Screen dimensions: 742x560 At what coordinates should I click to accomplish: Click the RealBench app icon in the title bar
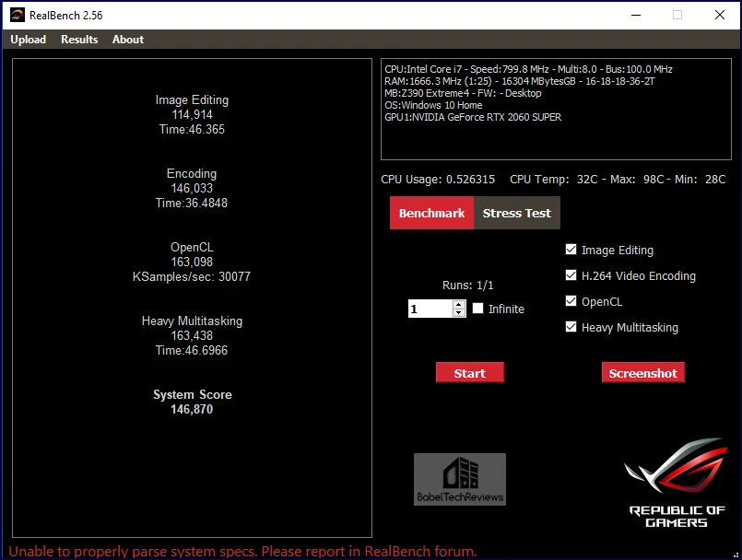pos(18,15)
